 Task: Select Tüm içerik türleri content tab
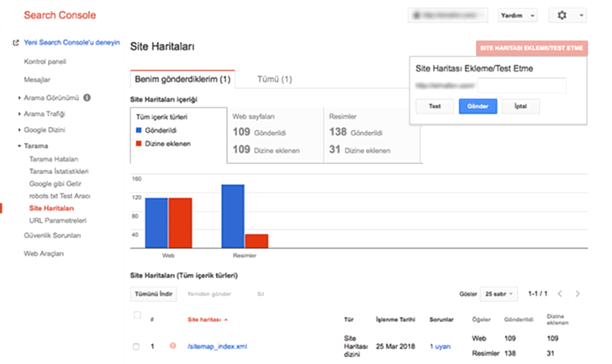coord(178,135)
